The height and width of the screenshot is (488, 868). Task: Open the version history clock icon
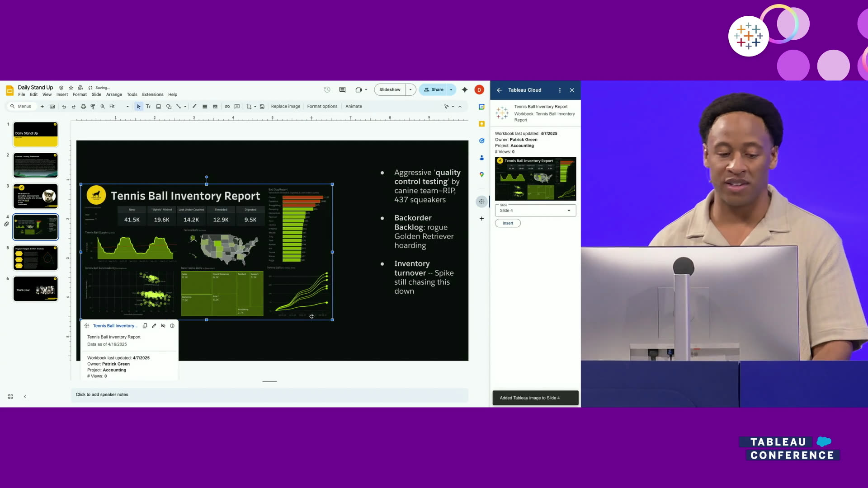point(327,90)
